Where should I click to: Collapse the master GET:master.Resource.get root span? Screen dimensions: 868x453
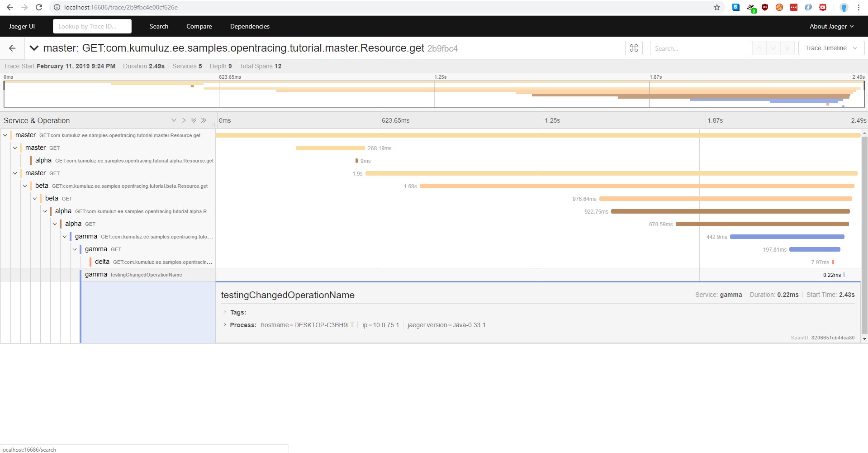[5, 135]
